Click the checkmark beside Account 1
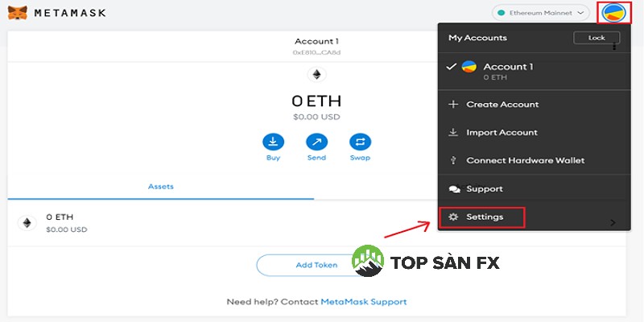 451,67
